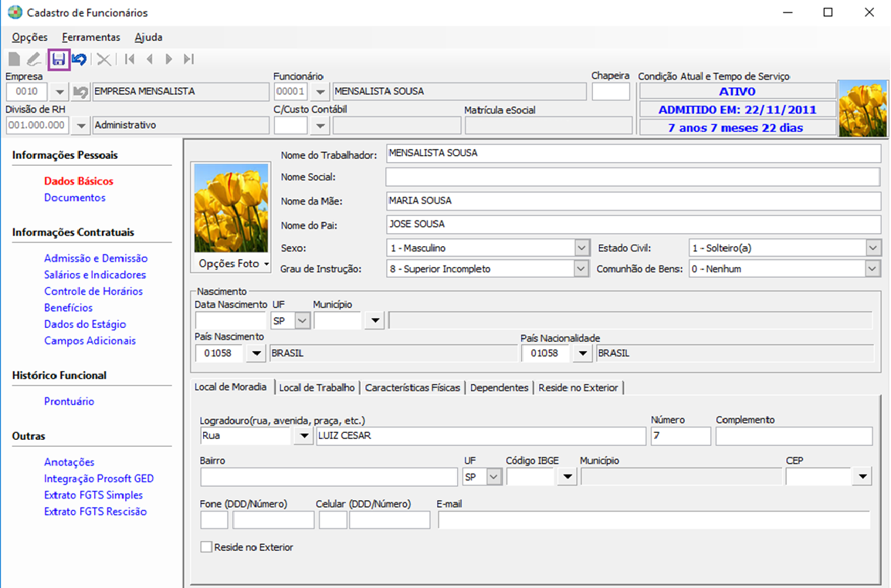Viewport: 891px width, 588px height.
Task: Open the Ferramentas menu
Action: pyautogui.click(x=91, y=38)
